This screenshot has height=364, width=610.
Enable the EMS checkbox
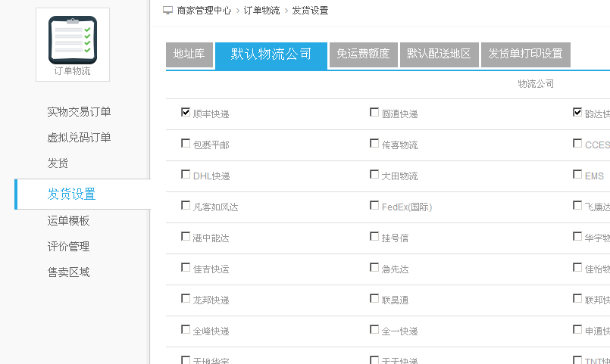coord(577,174)
